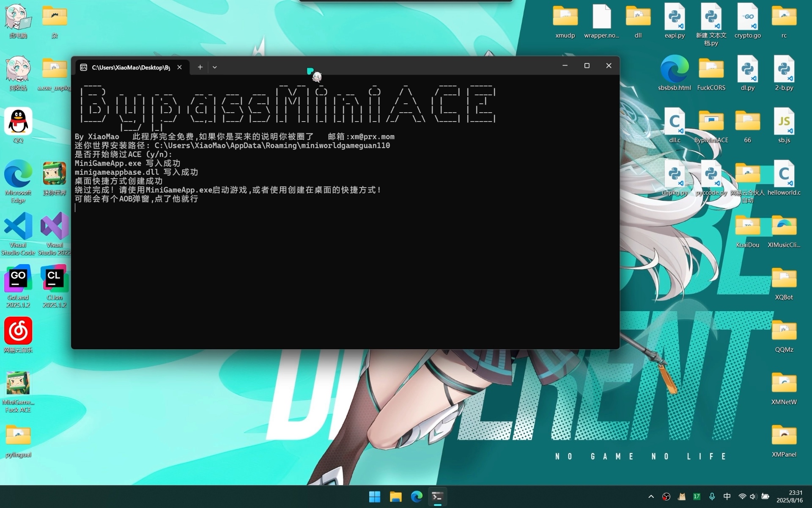
Task: Click terminal line 'MiniGameApp.exe 写入成功'
Action: 127,163
